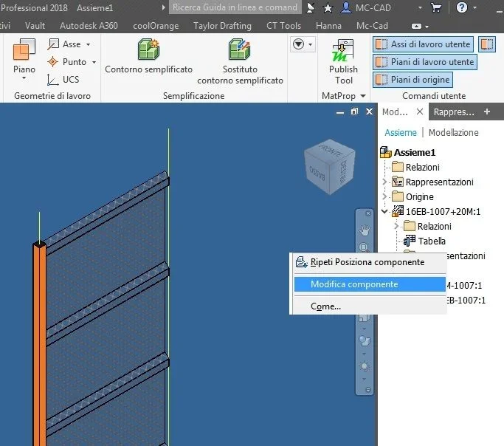Screen dimensions: 504x446
Task: Click the Ricerca Guida search field
Action: [x=235, y=7]
